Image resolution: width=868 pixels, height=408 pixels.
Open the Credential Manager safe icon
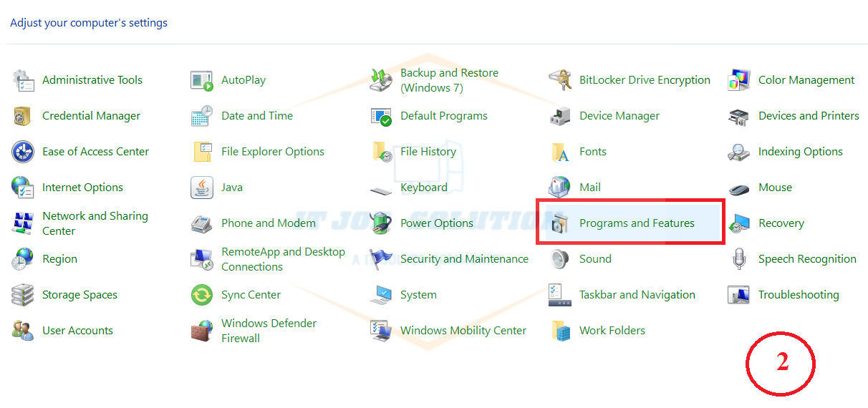[23, 116]
